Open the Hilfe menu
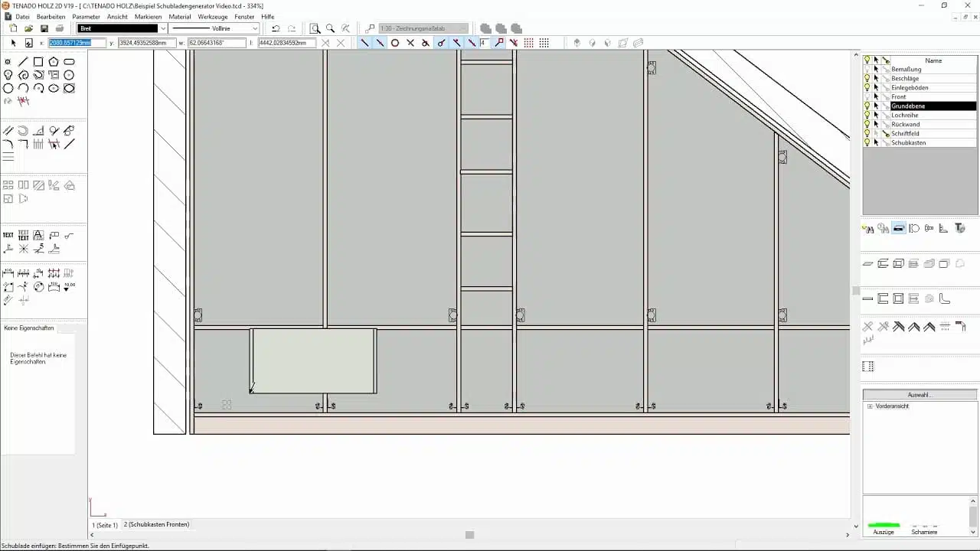980x551 pixels. [268, 17]
